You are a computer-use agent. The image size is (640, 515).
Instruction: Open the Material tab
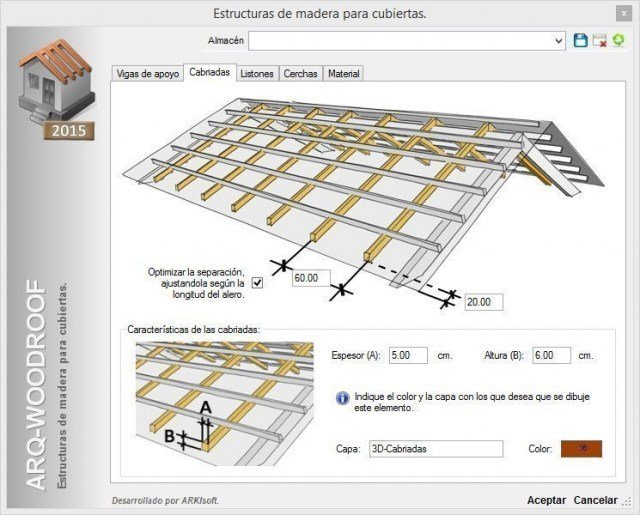(x=344, y=74)
